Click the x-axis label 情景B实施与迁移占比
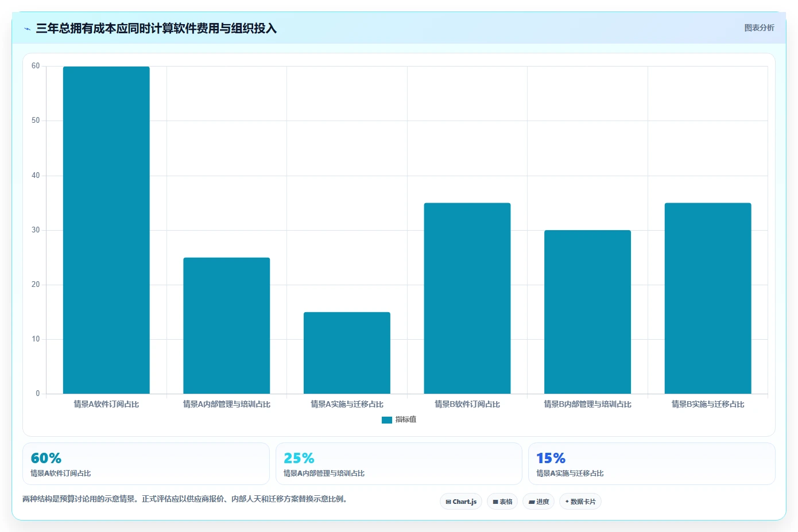This screenshot has width=798, height=532. [x=708, y=404]
